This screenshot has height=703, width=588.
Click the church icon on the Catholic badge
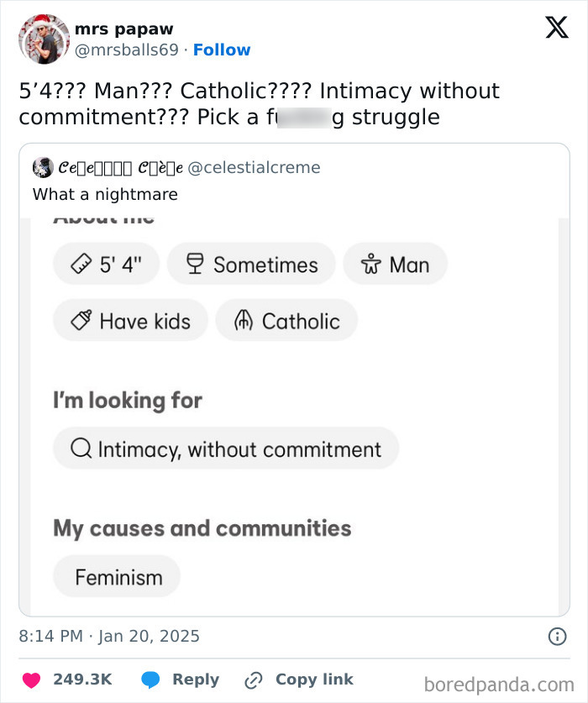[242, 320]
